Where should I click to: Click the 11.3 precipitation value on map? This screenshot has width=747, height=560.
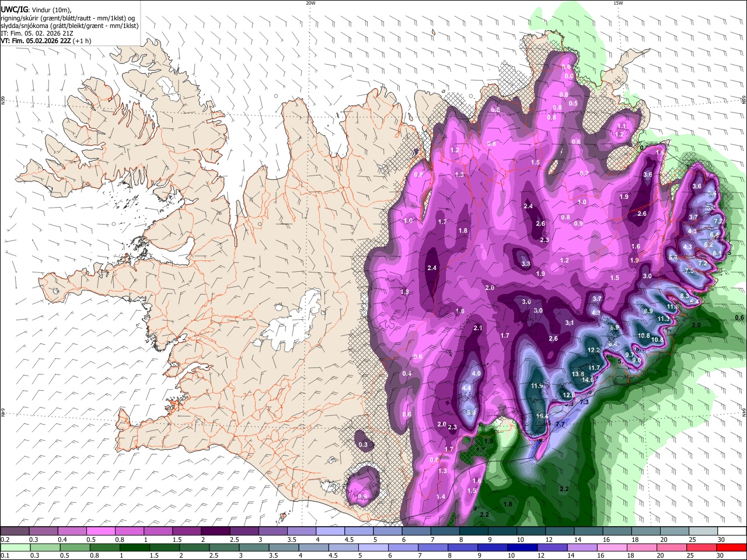664,319
